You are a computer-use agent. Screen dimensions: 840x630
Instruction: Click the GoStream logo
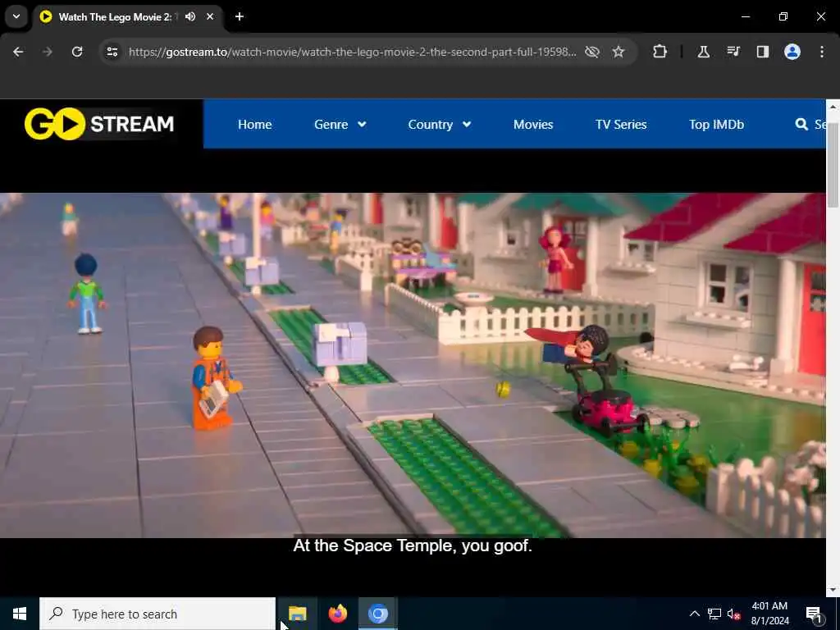coord(99,124)
